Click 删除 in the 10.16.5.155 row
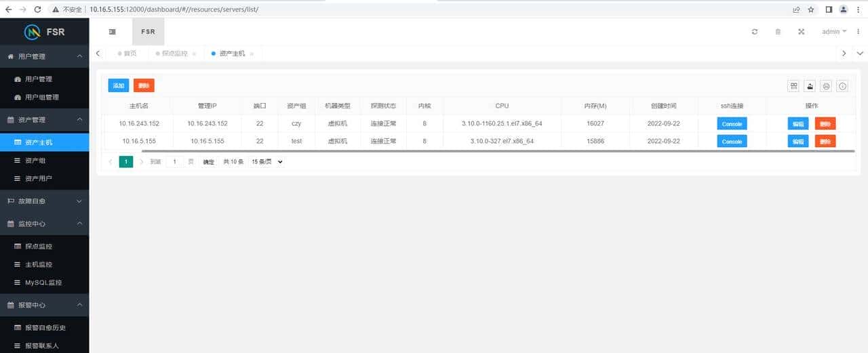 coord(825,141)
